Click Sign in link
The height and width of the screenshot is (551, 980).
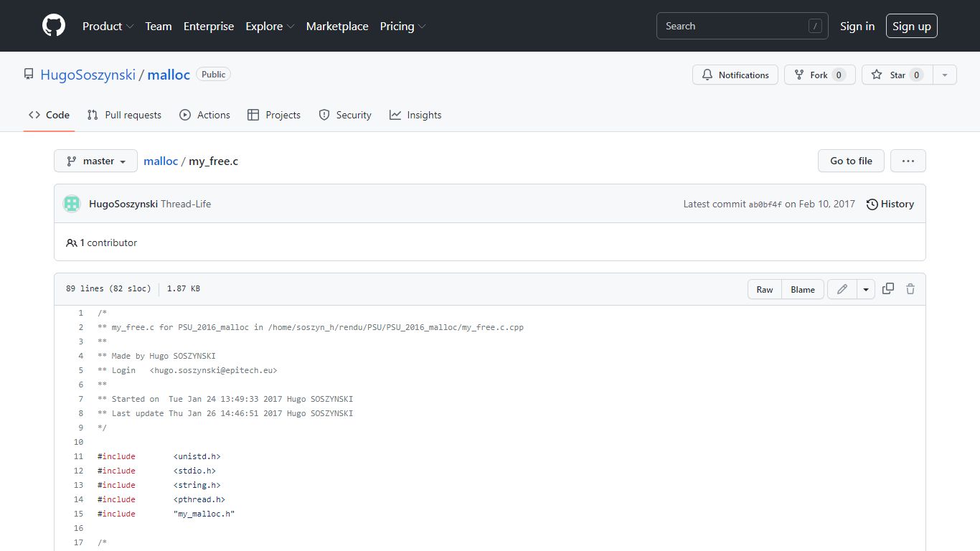click(857, 26)
